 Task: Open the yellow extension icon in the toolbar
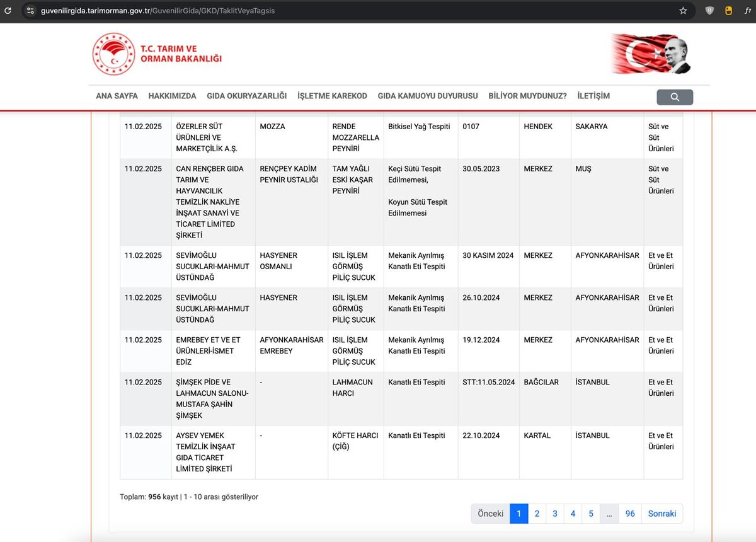tap(728, 11)
